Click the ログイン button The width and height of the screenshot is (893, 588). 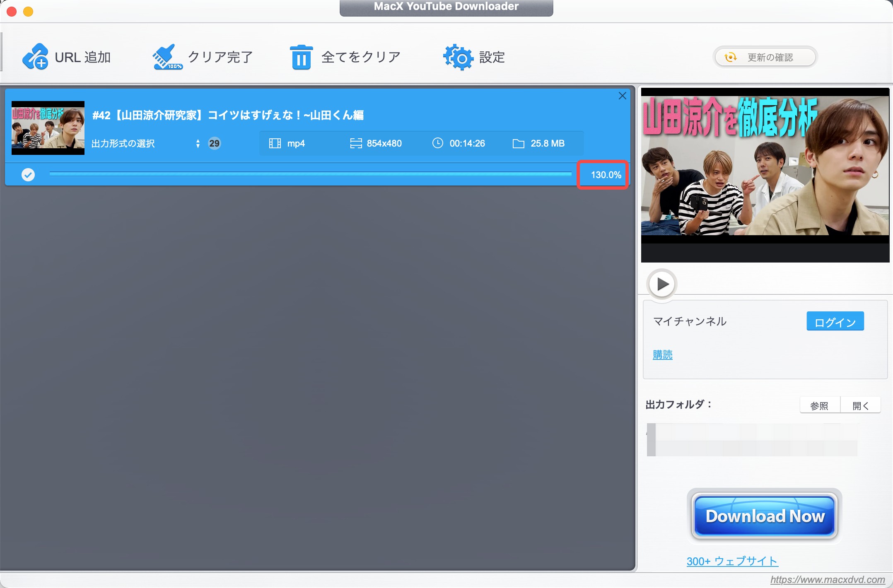pyautogui.click(x=835, y=321)
